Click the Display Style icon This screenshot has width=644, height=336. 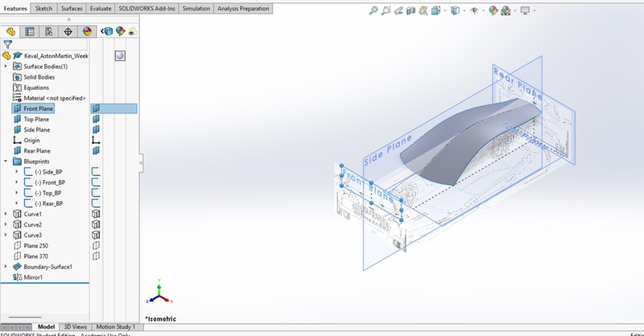455,10
